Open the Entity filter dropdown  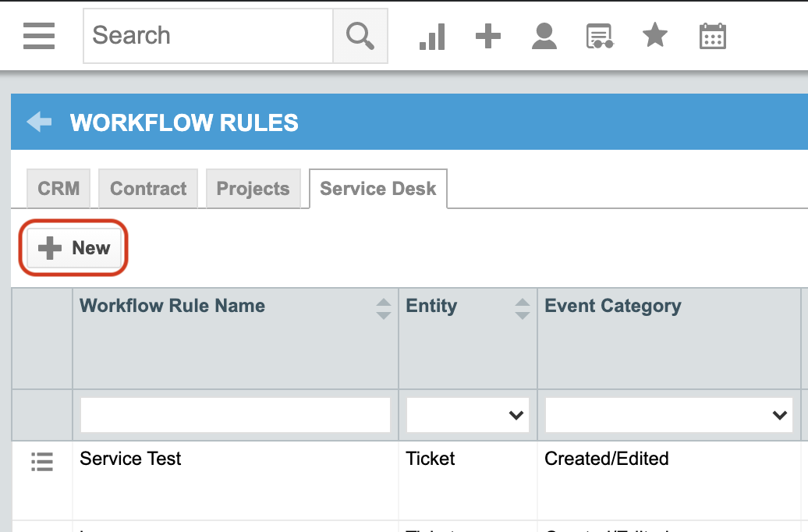468,415
